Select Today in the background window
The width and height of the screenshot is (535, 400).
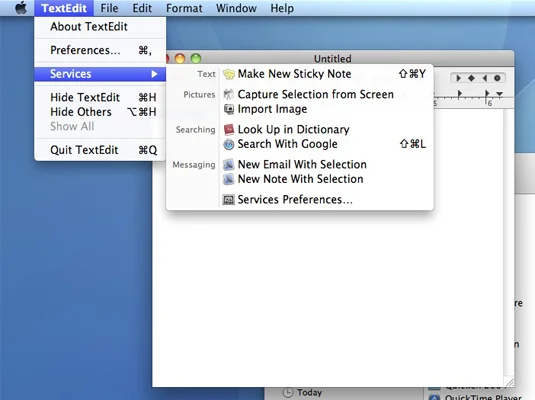(x=309, y=392)
